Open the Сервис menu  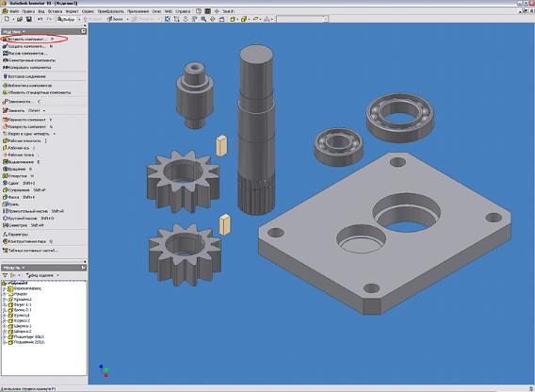pyautogui.click(x=88, y=11)
